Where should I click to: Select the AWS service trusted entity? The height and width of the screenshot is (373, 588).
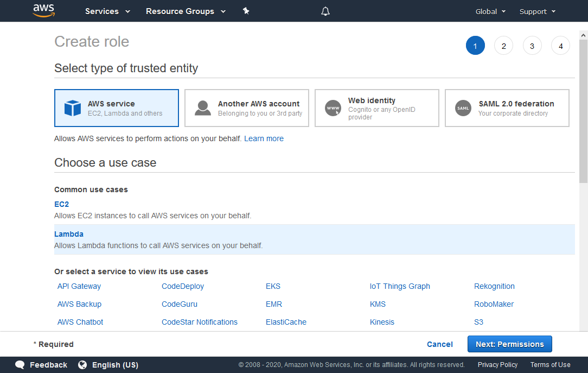(117, 108)
